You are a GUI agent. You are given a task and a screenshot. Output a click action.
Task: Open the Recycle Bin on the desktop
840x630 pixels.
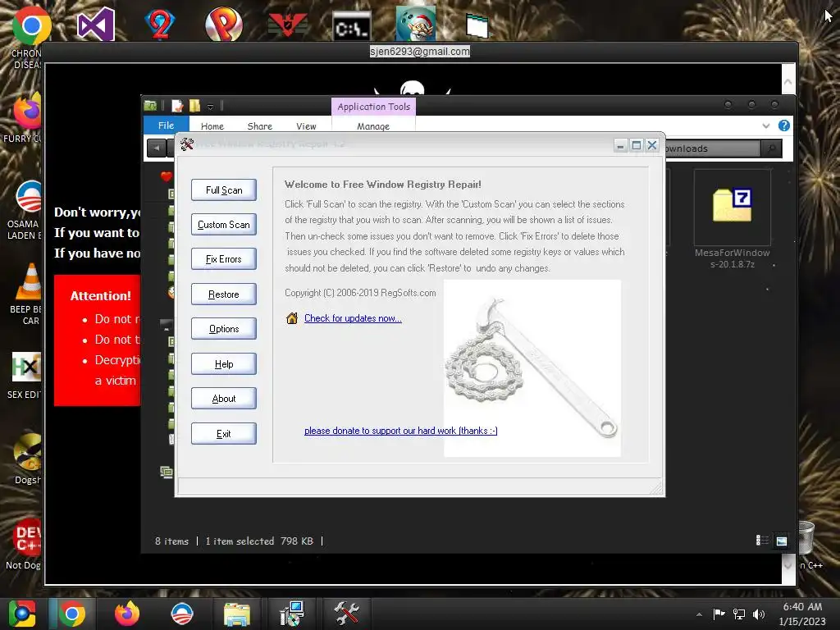[x=806, y=538]
